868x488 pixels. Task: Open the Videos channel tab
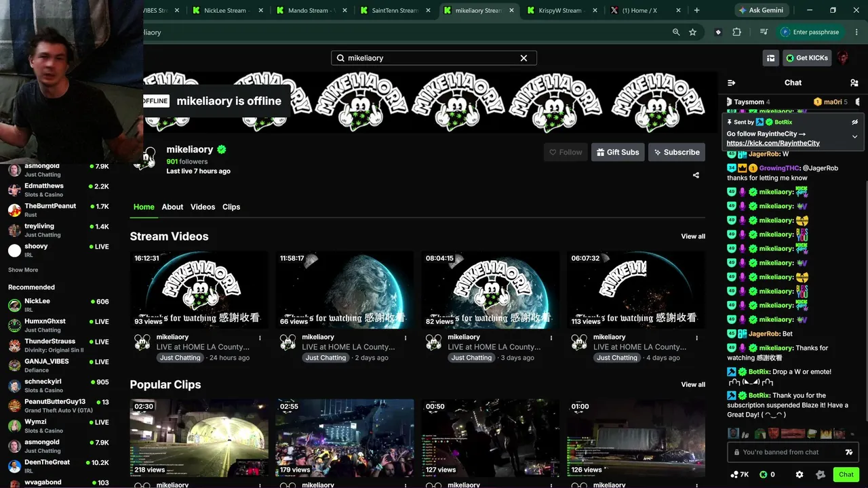[x=203, y=207]
